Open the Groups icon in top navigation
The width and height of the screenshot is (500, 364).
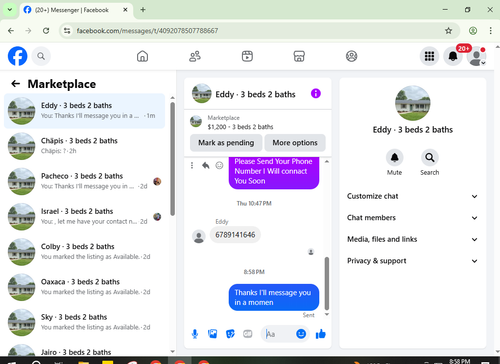(x=351, y=56)
